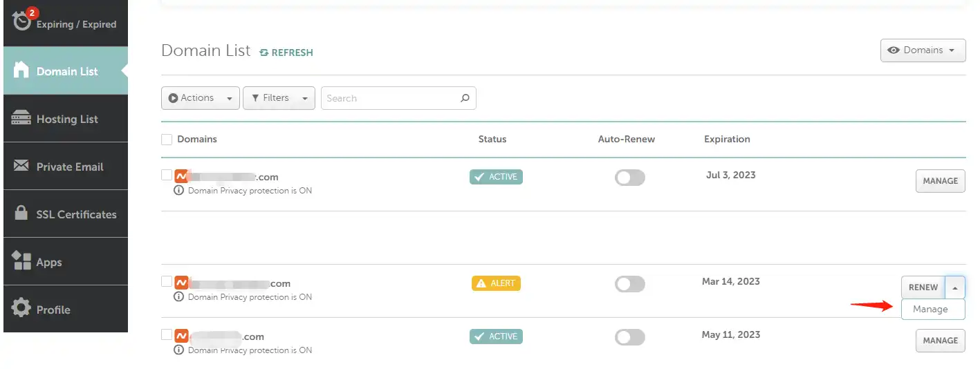Click the Expiring clock icon with badge

[23, 21]
